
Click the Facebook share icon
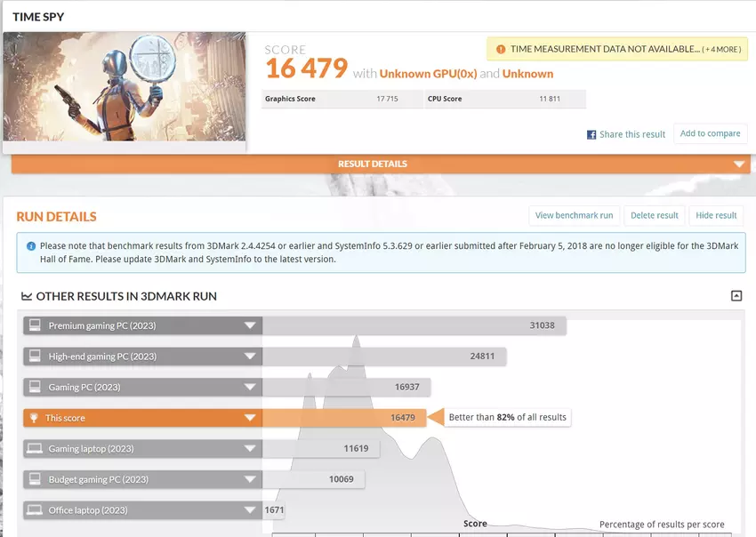tap(591, 135)
